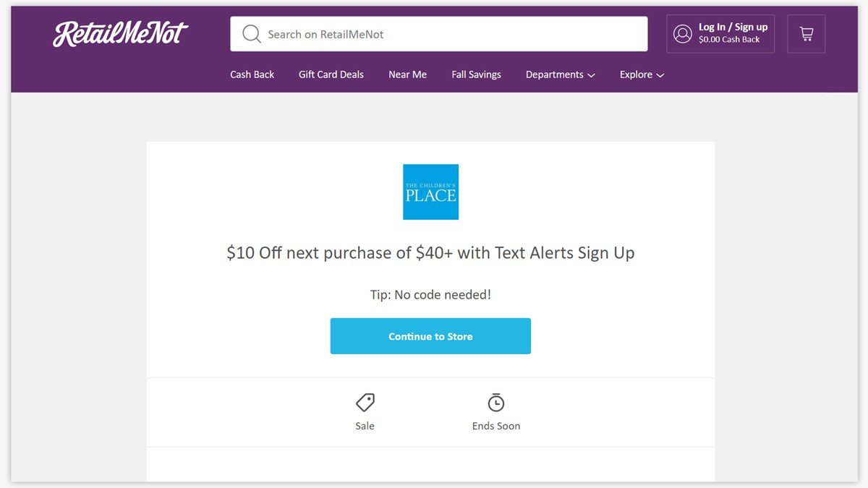Open the Gift Card Deals page
Image resolution: width=868 pixels, height=488 pixels.
click(x=331, y=74)
